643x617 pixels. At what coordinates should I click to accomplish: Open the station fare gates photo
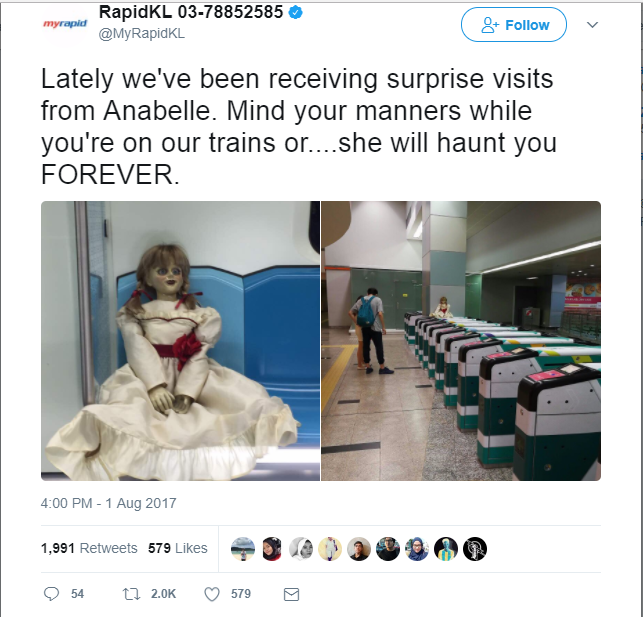(461, 341)
